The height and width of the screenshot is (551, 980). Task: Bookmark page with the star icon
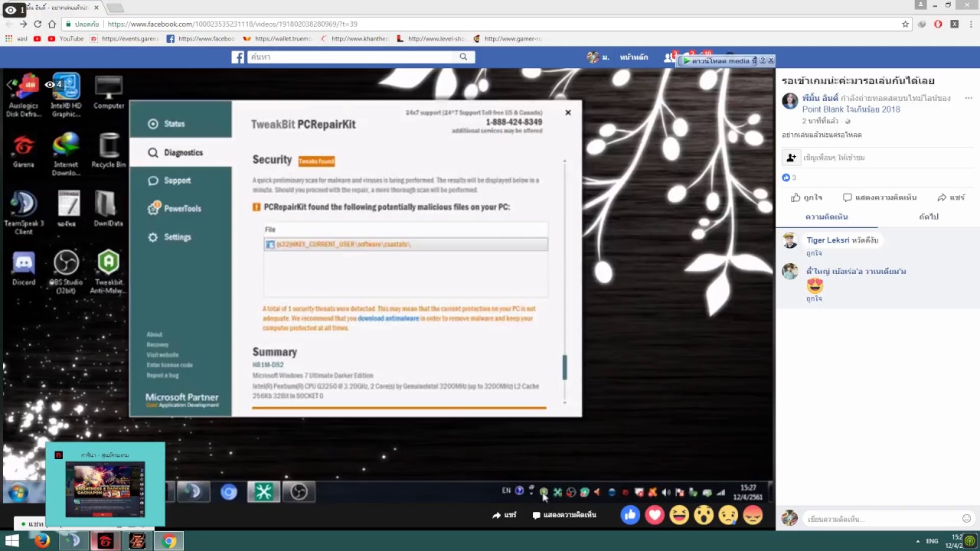tap(906, 24)
